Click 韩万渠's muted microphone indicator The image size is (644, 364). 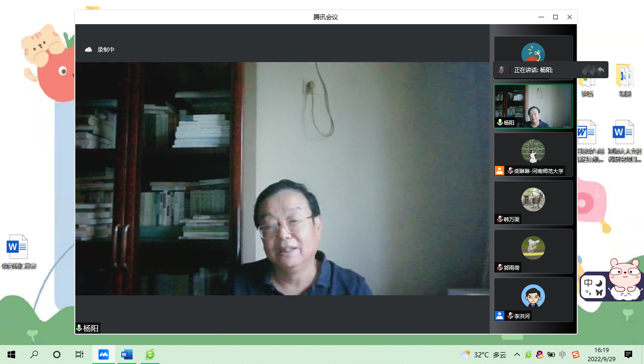pos(500,219)
